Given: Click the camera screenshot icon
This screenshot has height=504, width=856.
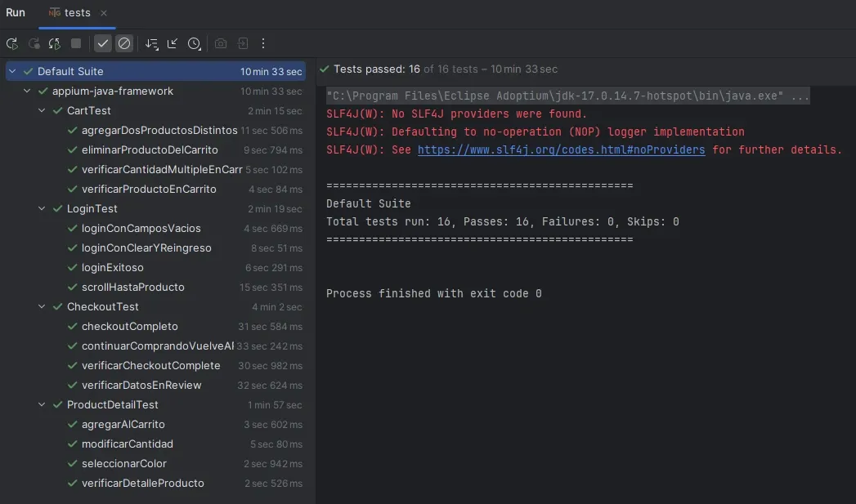Looking at the screenshot, I should pyautogui.click(x=221, y=43).
